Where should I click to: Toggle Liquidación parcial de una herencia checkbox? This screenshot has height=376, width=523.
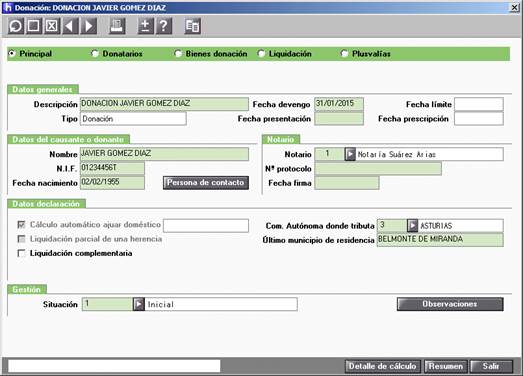[x=21, y=239]
